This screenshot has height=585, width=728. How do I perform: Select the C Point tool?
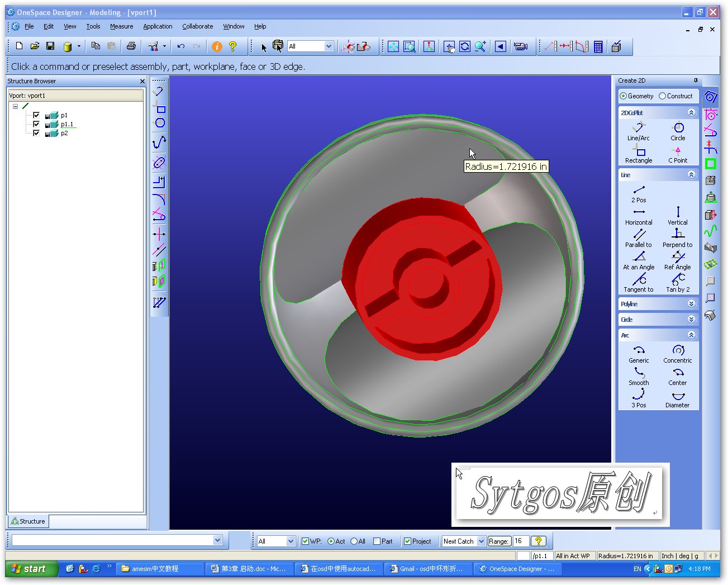pos(678,154)
